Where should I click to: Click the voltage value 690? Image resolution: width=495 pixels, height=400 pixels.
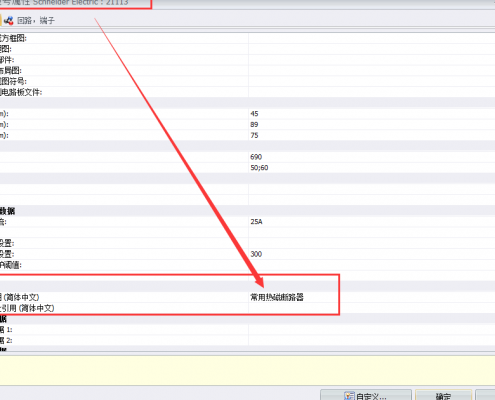click(x=256, y=157)
